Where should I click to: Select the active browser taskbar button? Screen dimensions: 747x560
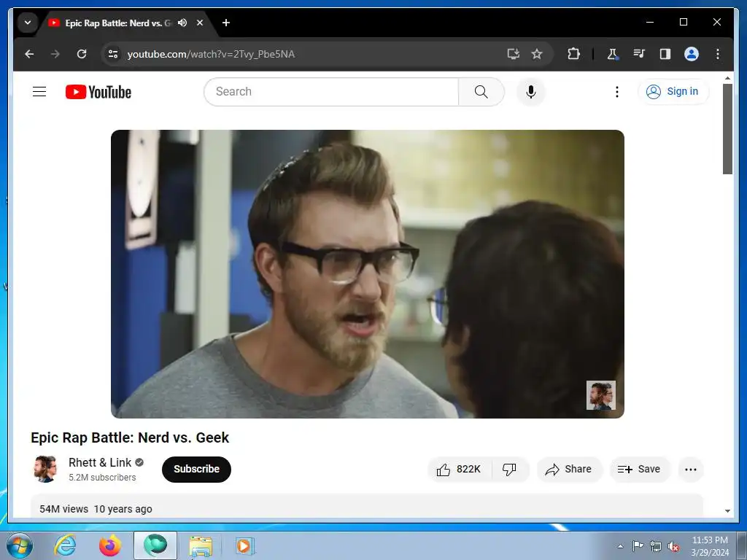click(155, 545)
